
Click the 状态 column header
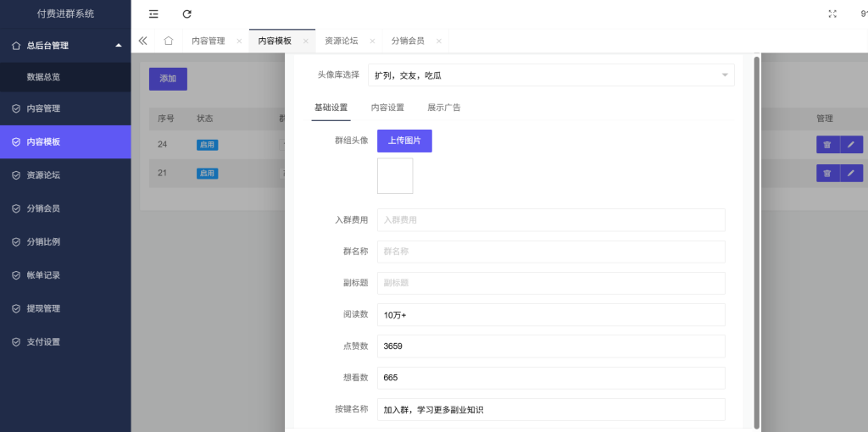pos(205,119)
